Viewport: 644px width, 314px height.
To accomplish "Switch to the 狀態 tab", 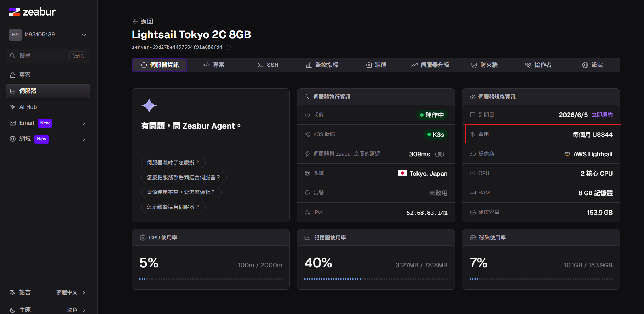I will 376,65.
